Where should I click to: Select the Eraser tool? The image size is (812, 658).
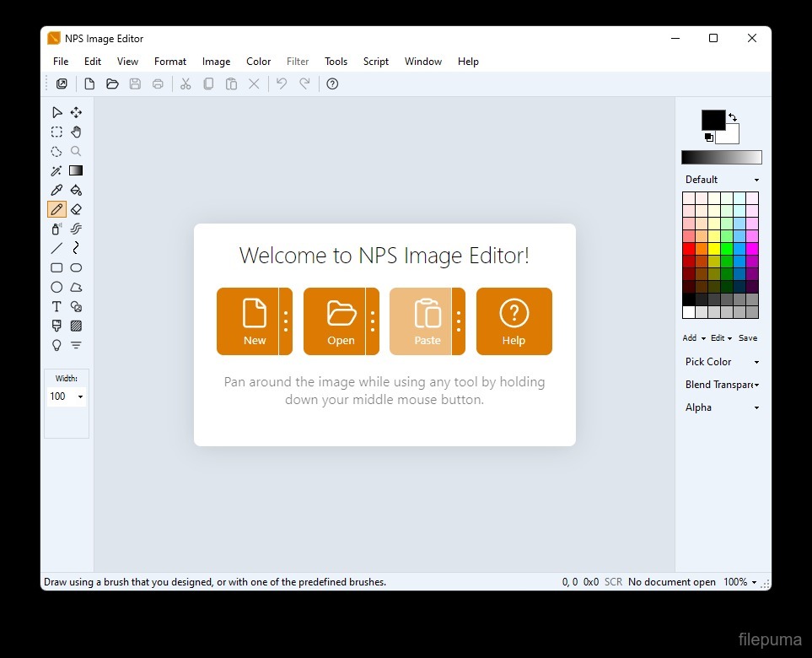tap(76, 209)
